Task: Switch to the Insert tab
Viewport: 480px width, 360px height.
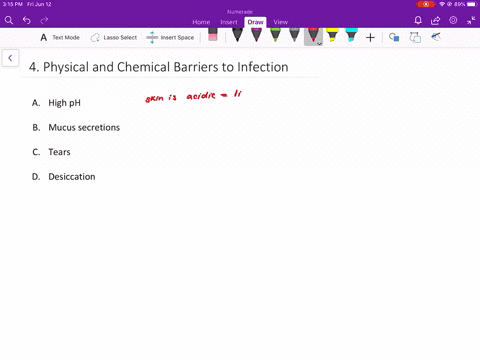Action: pyautogui.click(x=229, y=22)
